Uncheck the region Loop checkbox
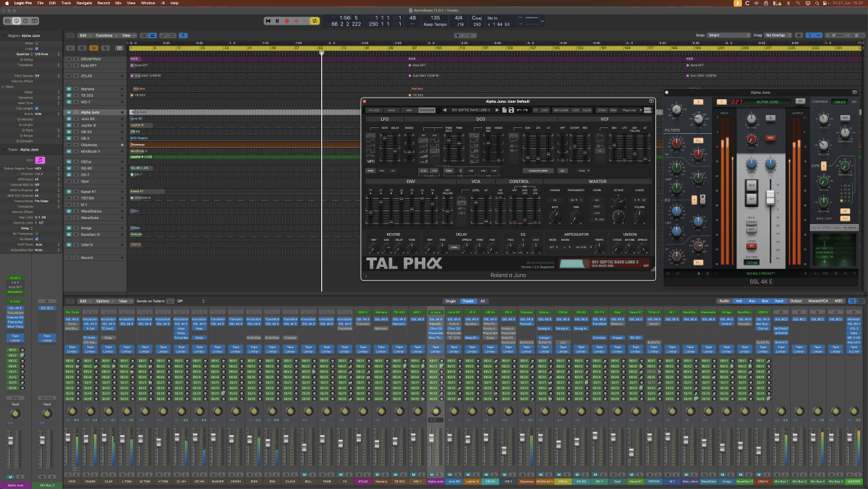The image size is (868, 489). coord(37,48)
